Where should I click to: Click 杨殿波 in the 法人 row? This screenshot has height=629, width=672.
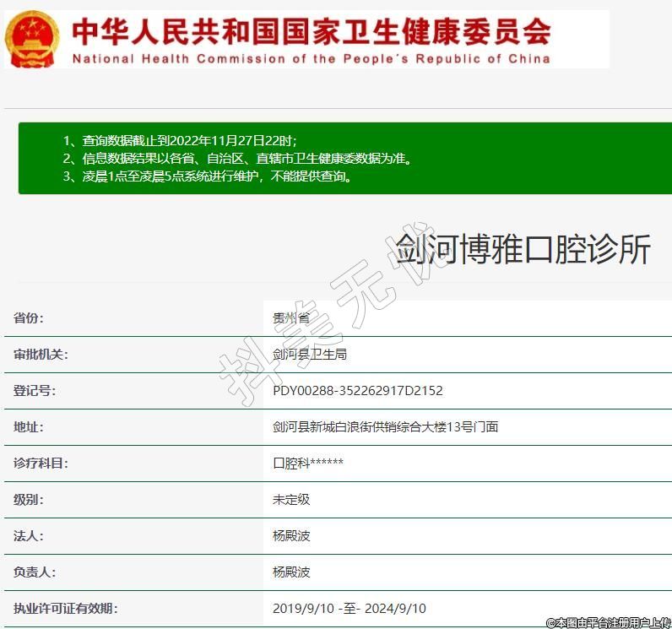tap(291, 536)
